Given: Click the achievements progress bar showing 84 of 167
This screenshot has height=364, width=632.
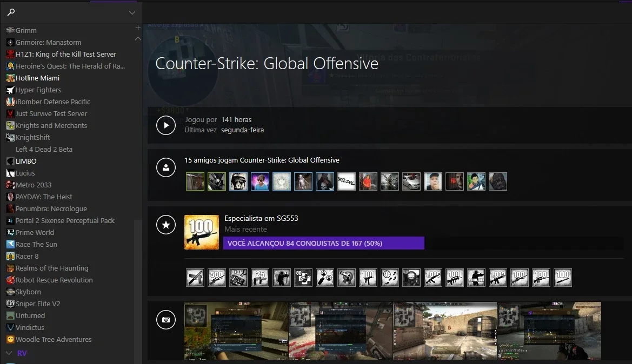Looking at the screenshot, I should [324, 243].
